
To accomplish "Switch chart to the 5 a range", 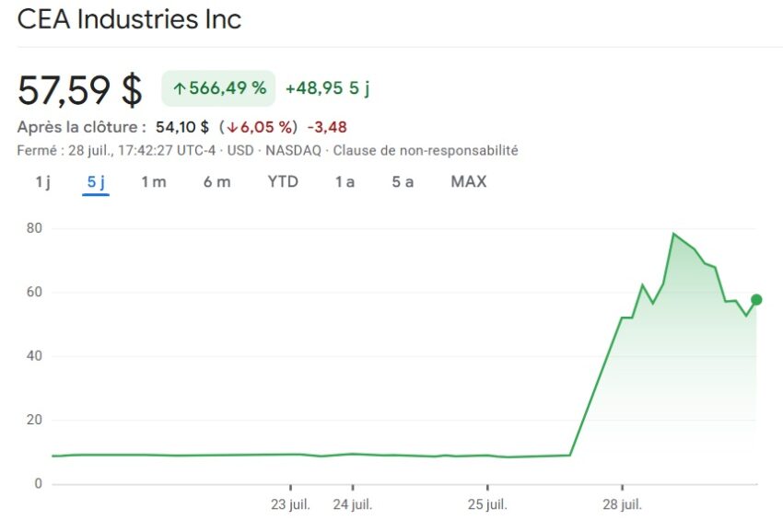I will tap(403, 181).
